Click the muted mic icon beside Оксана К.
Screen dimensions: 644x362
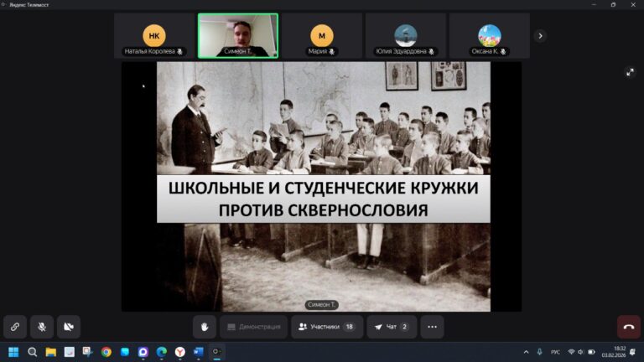point(503,51)
